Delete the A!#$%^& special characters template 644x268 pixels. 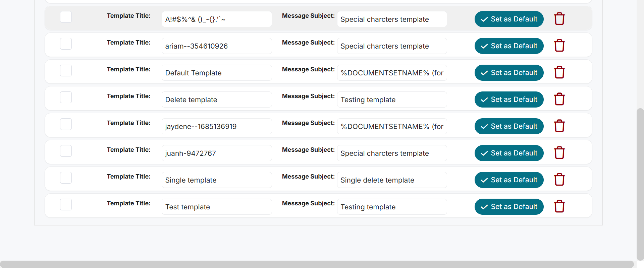point(559,19)
